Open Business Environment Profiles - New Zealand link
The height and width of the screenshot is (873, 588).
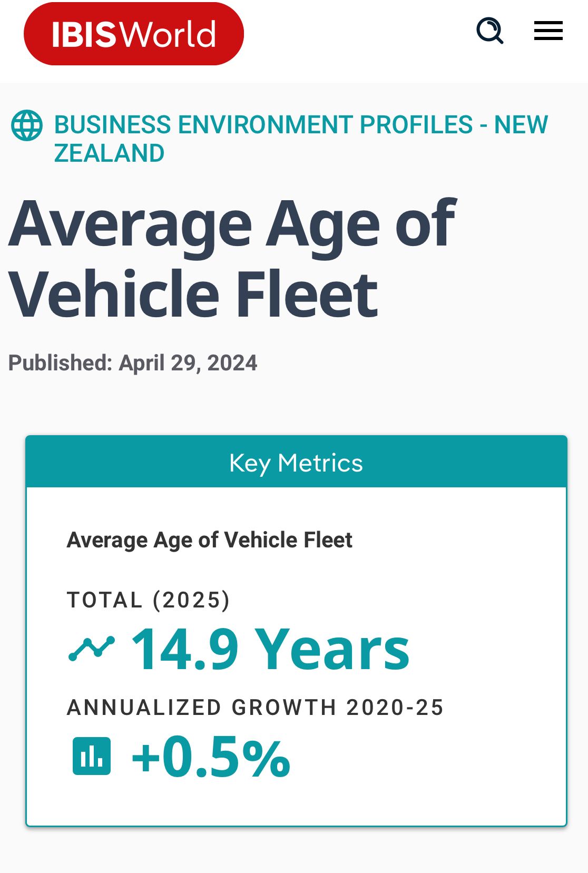click(x=300, y=125)
